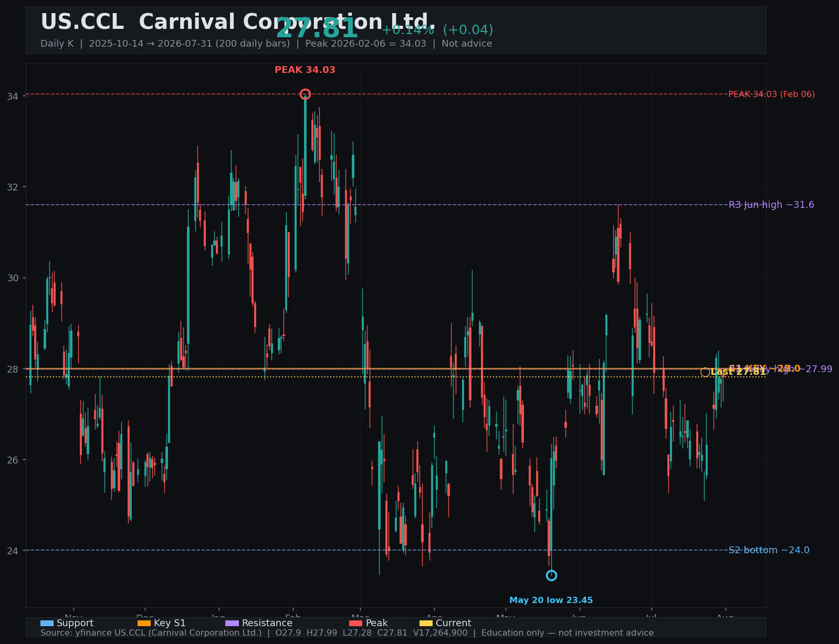Click the 34 tick on the price axis
The image size is (839, 644).
pyautogui.click(x=13, y=96)
